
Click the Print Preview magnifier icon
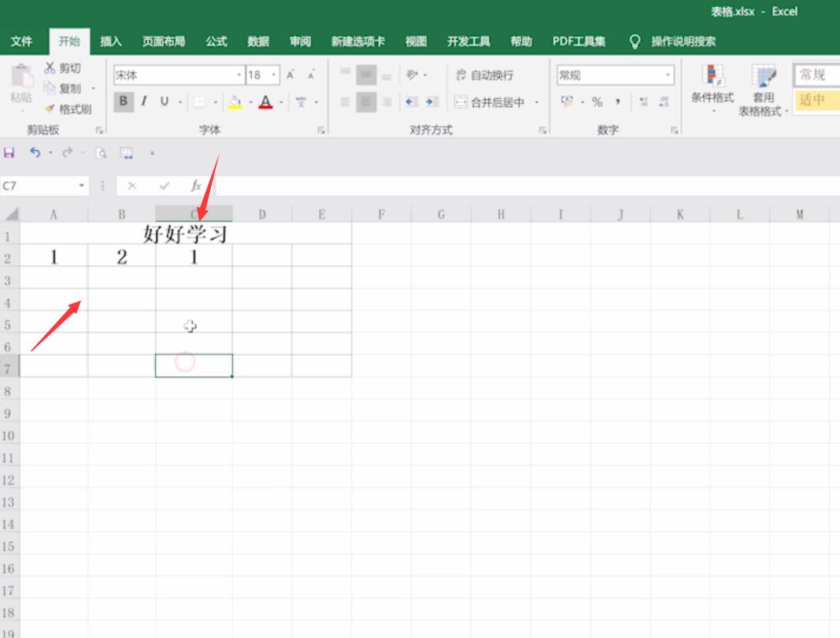[x=101, y=153]
